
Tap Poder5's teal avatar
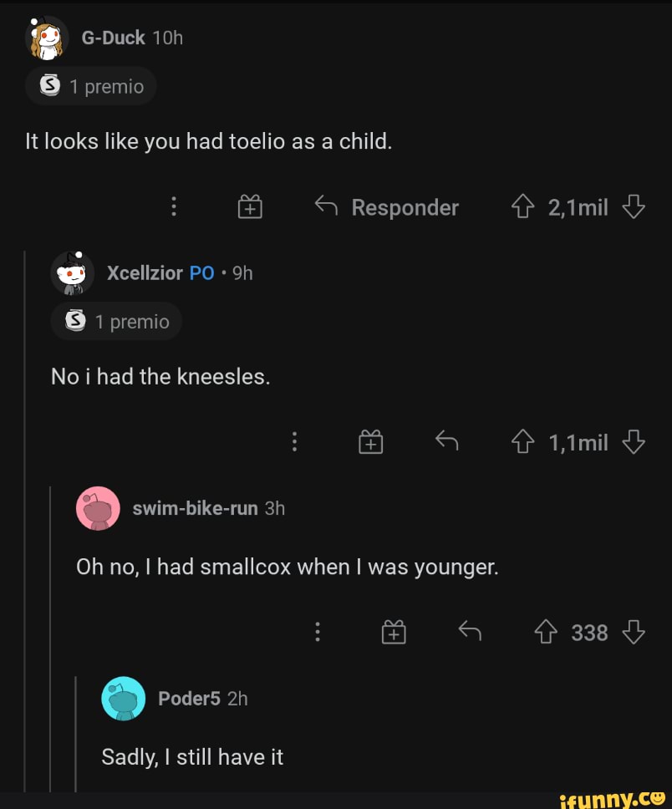[123, 699]
